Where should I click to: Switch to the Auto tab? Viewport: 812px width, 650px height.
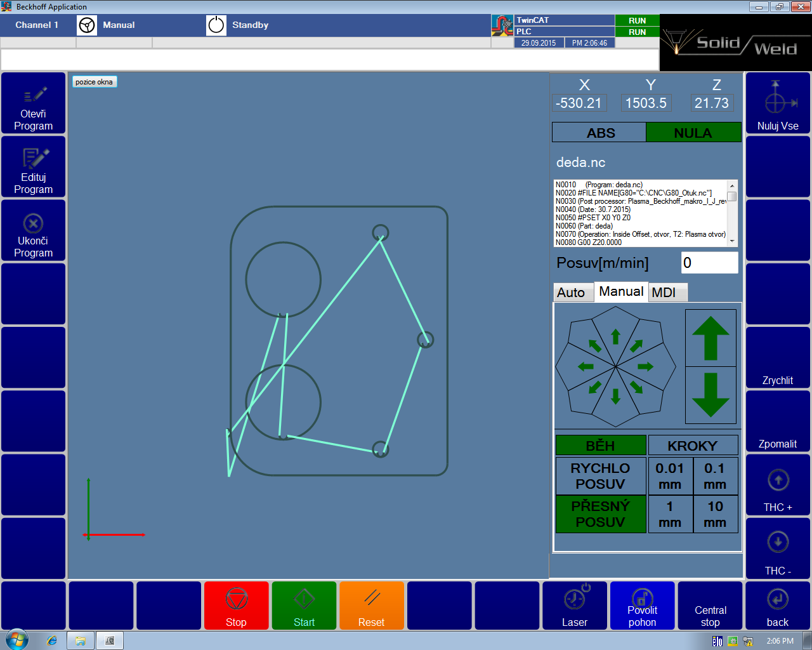[572, 293]
